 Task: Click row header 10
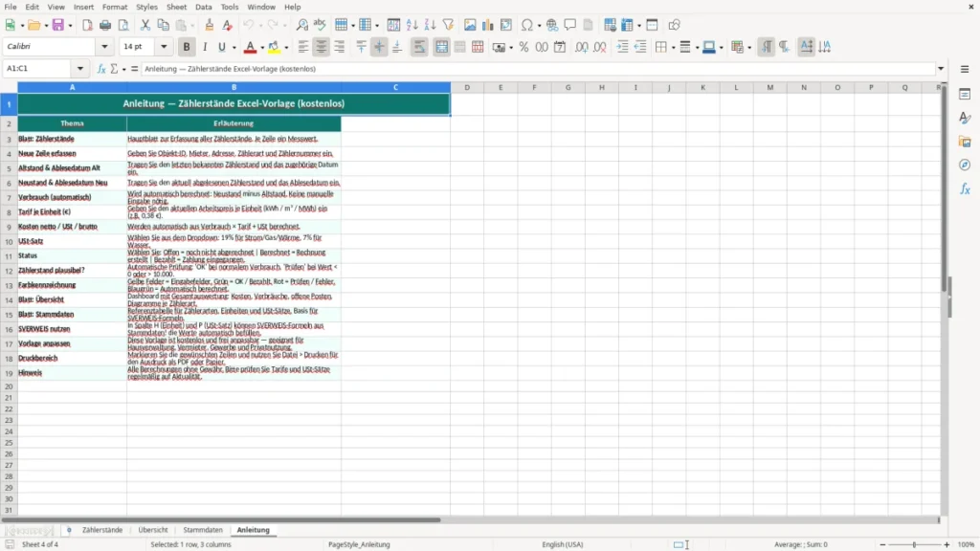pos(9,241)
